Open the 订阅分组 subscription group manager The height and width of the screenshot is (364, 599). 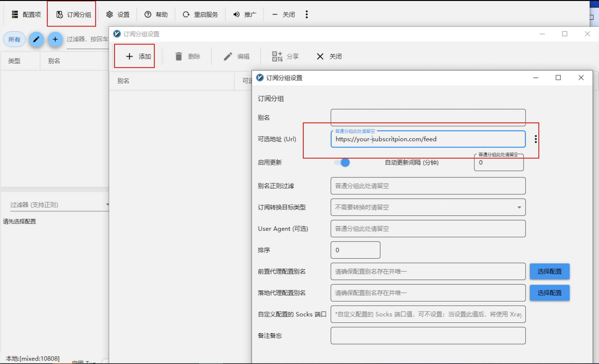coord(72,14)
